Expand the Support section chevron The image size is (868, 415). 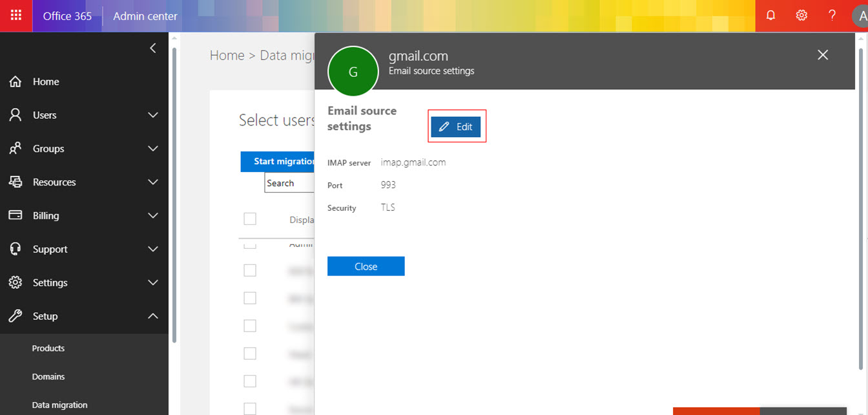point(153,249)
